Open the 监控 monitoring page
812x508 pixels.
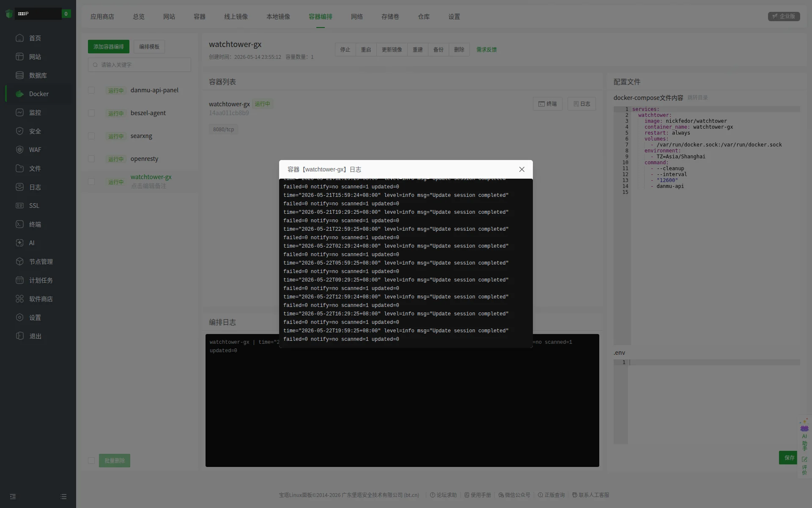[x=35, y=113]
